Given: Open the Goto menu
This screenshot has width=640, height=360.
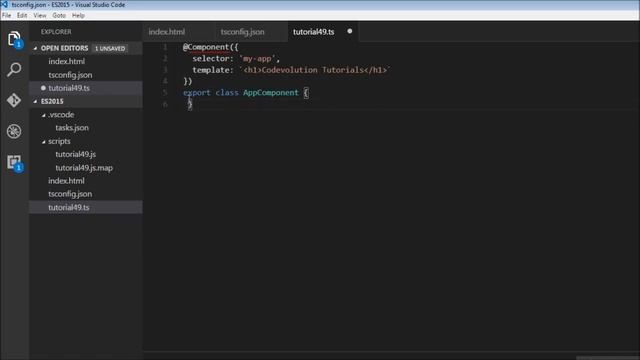Looking at the screenshot, I should [x=59, y=16].
